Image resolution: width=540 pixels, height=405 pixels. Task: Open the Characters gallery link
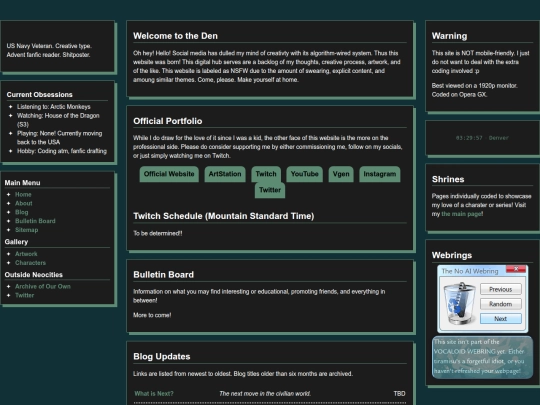coord(30,263)
